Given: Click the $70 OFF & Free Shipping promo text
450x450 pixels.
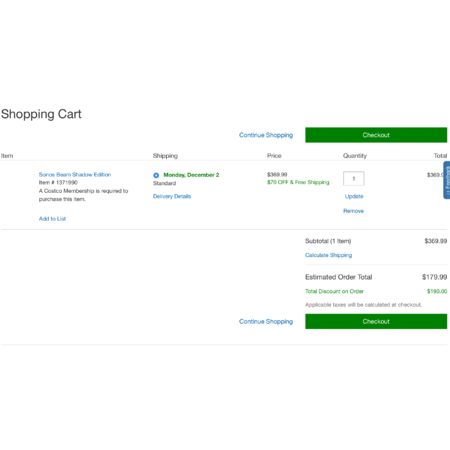Looking at the screenshot, I should click(298, 182).
